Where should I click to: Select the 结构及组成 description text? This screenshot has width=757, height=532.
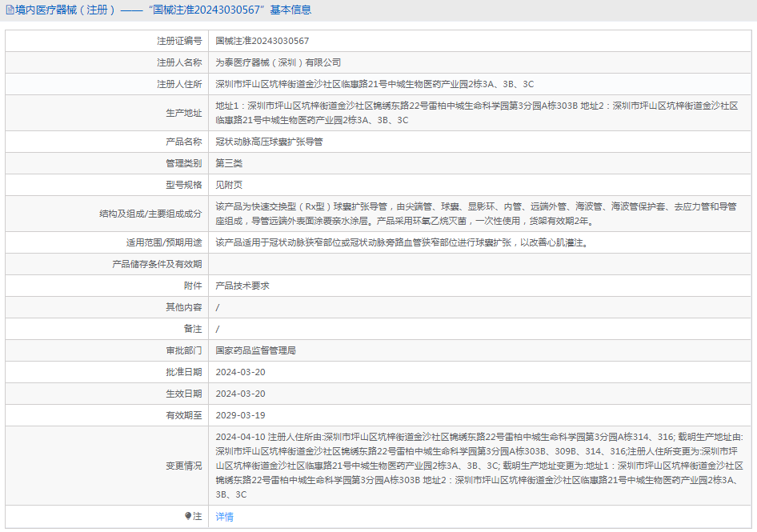(x=476, y=214)
